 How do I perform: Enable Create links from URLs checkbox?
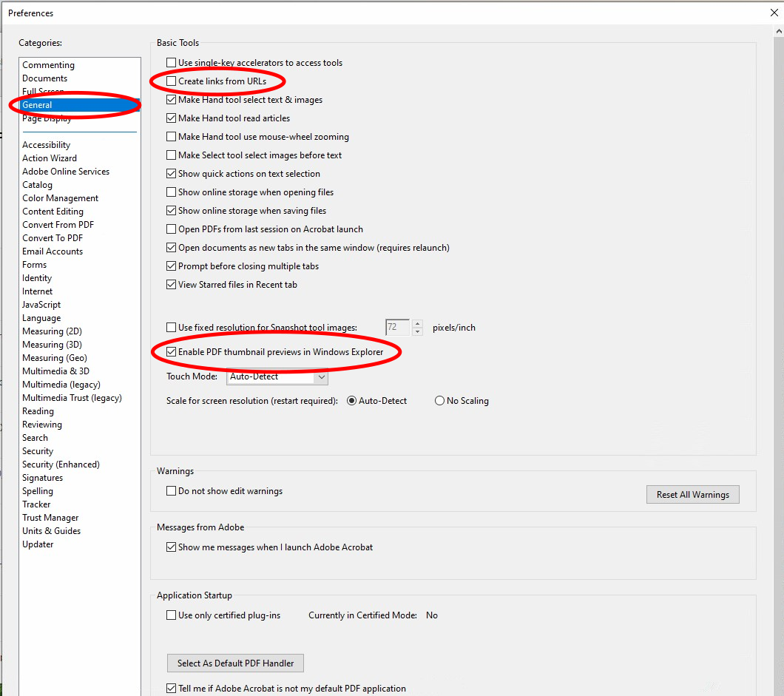pos(172,81)
